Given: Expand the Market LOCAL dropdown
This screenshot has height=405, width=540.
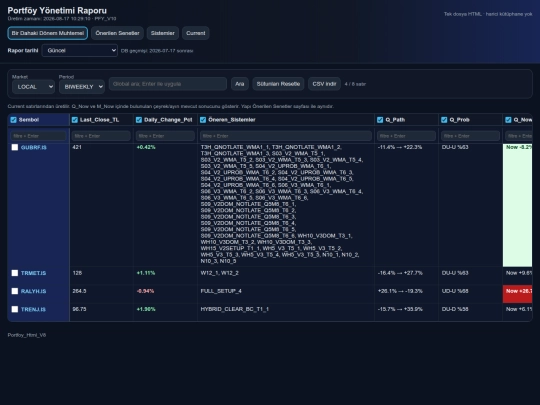Looking at the screenshot, I should [33, 87].
